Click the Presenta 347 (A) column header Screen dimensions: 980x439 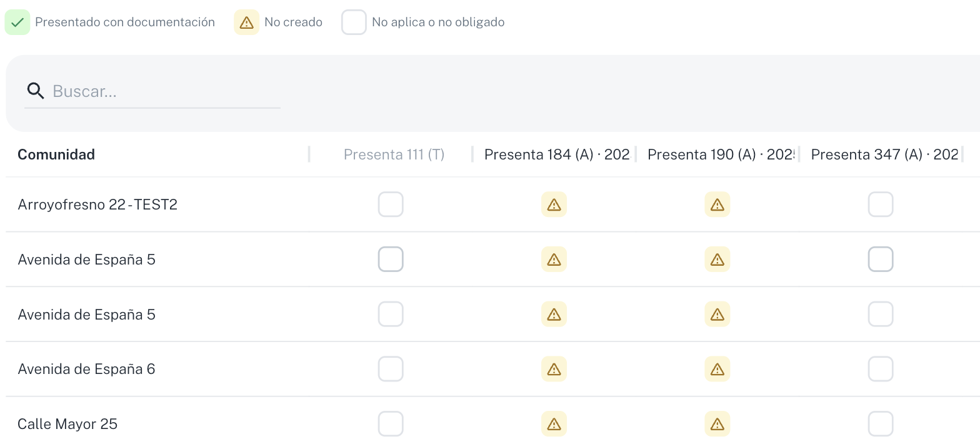(x=884, y=154)
